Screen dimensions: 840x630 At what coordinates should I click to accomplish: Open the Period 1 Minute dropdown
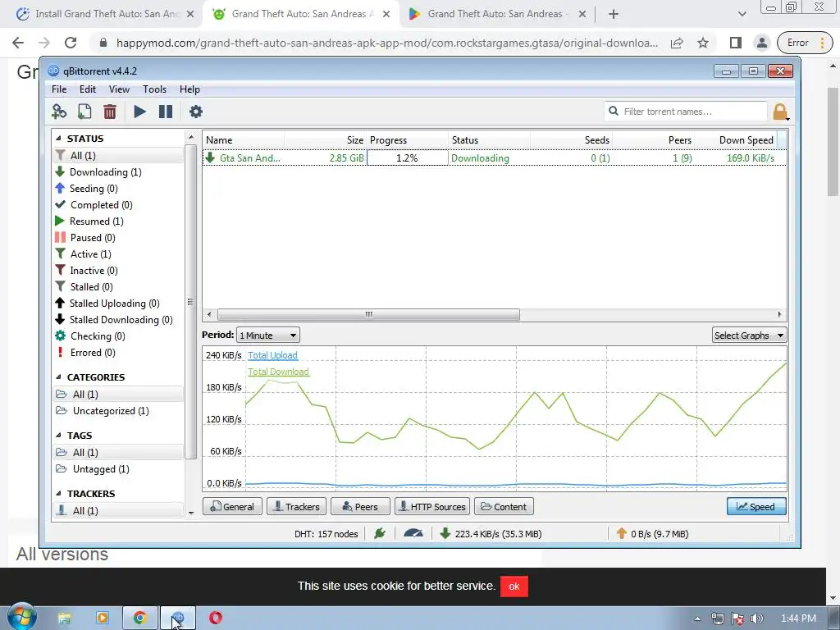click(268, 336)
